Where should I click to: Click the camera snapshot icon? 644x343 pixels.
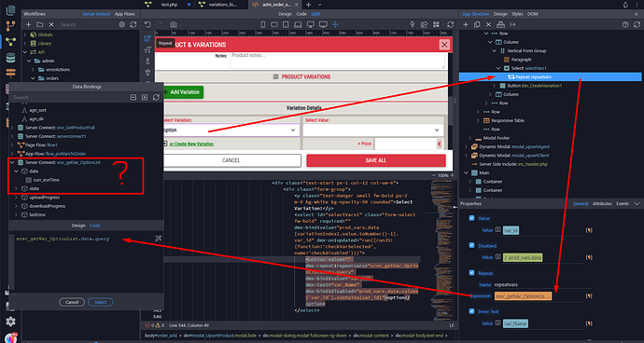174,24
